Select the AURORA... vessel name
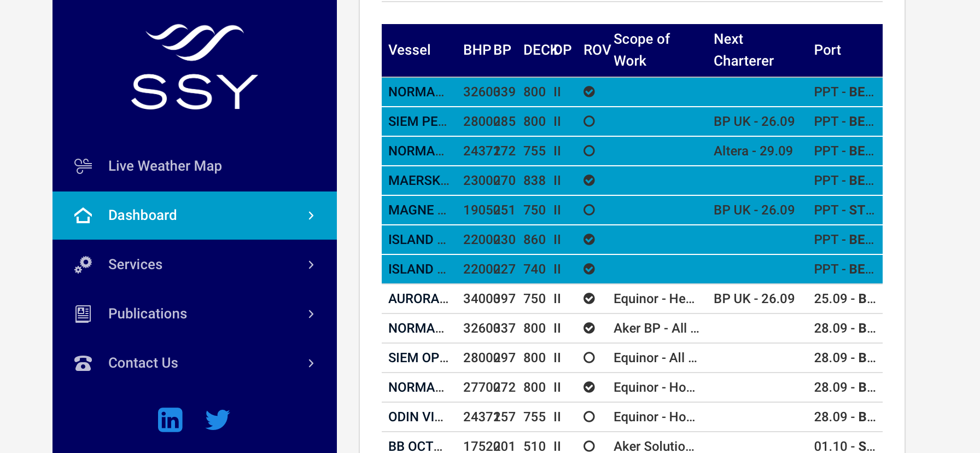This screenshot has width=980, height=453. pyautogui.click(x=418, y=299)
